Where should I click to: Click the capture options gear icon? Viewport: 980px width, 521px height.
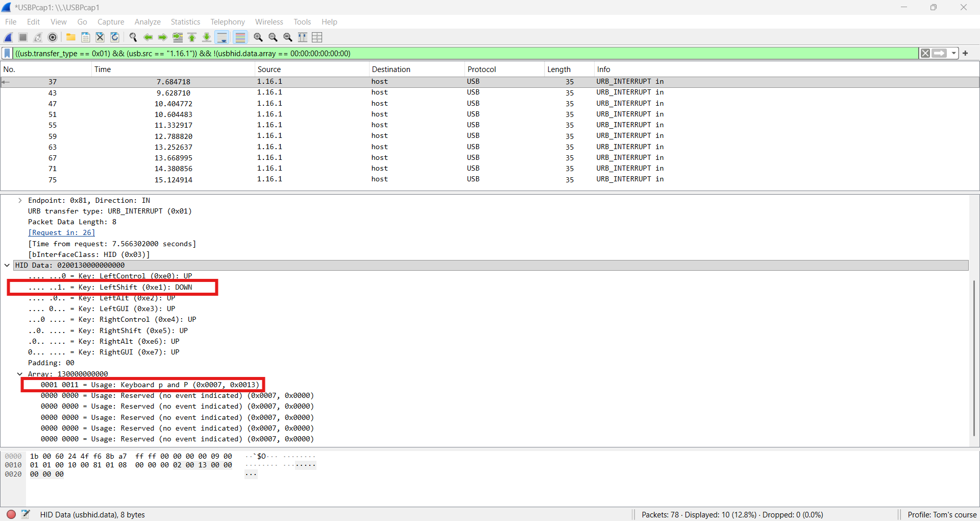click(x=53, y=37)
